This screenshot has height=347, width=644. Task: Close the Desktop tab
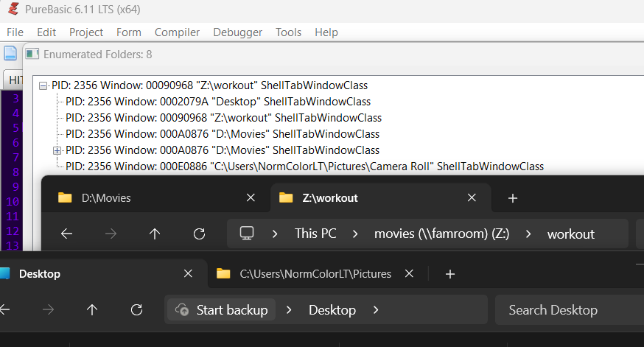[188, 273]
